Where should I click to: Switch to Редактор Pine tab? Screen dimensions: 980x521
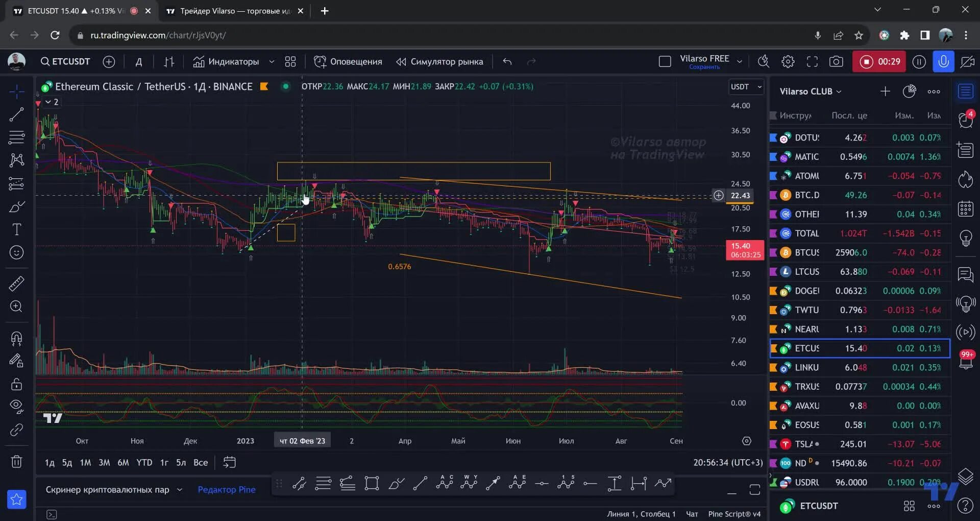[x=227, y=490]
